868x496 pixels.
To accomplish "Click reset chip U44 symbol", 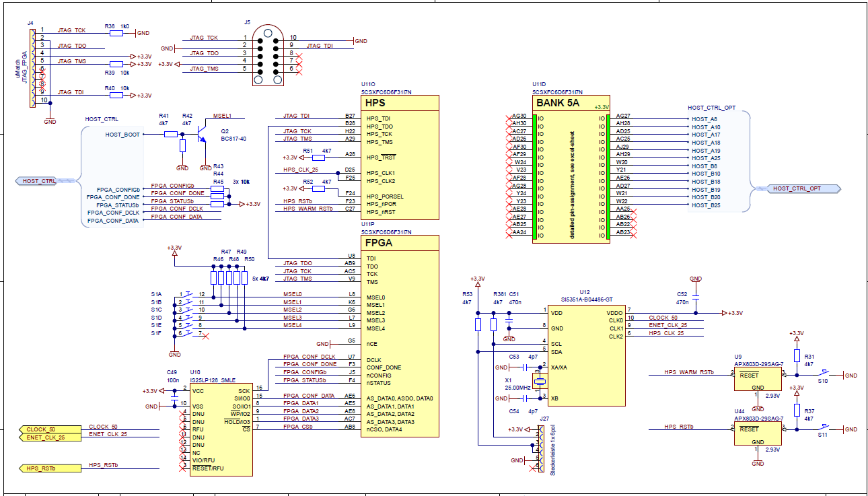I will pyautogui.click(x=757, y=434).
